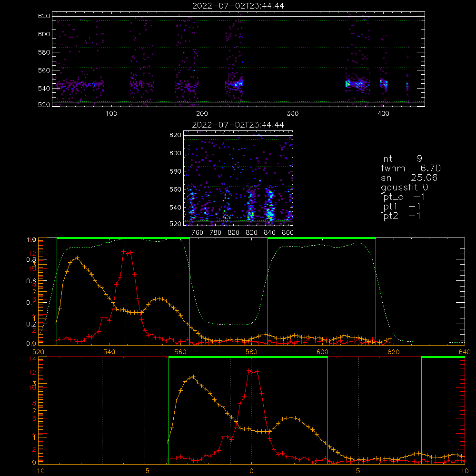Click x-axis label 580 on the profile plot
The image size is (476, 476).
[251, 352]
